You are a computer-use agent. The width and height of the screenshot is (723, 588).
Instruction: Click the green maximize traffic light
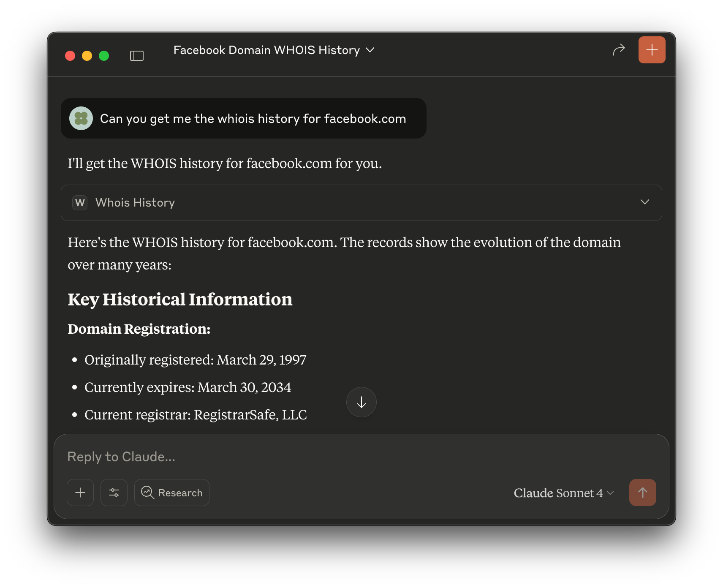(104, 55)
